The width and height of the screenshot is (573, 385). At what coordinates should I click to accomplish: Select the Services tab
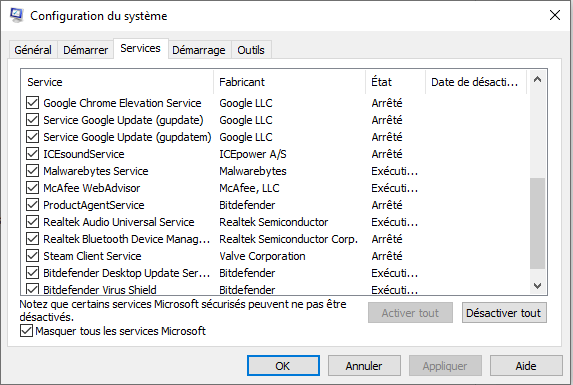140,48
